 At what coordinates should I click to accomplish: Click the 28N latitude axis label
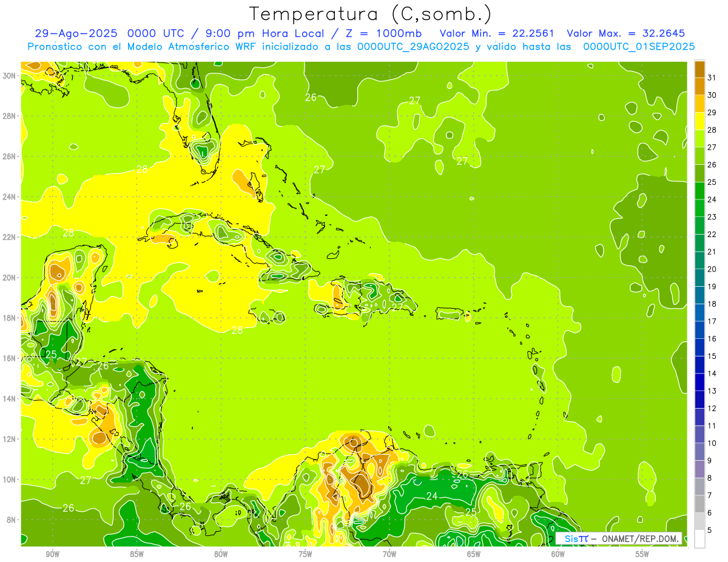pos(10,116)
